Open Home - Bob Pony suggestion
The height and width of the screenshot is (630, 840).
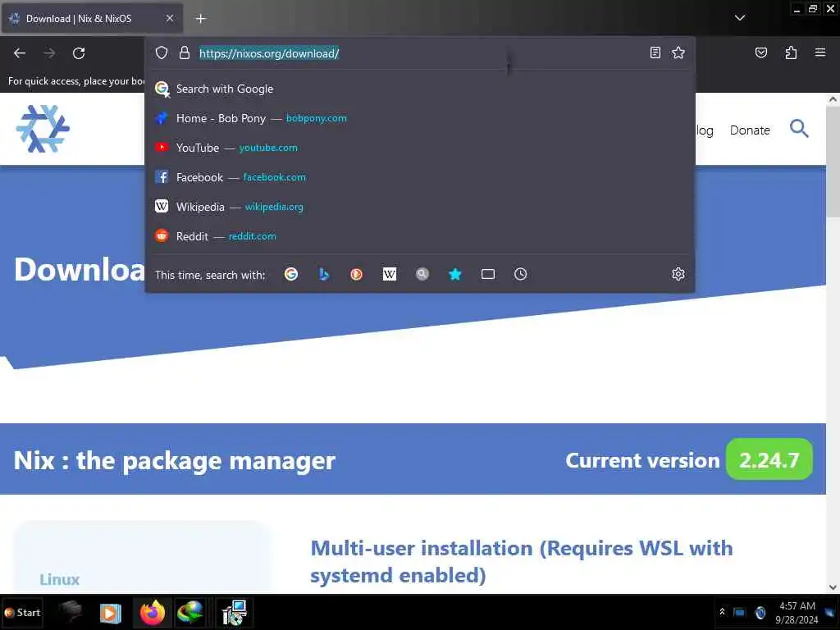point(420,118)
